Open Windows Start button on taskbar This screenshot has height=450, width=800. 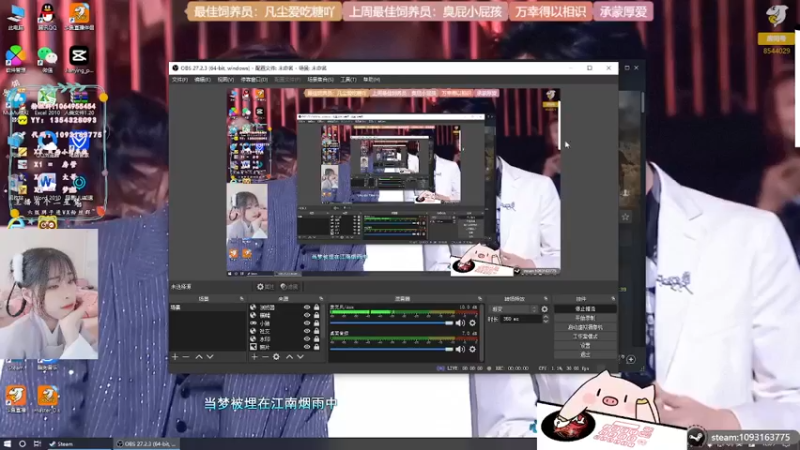click(8, 444)
